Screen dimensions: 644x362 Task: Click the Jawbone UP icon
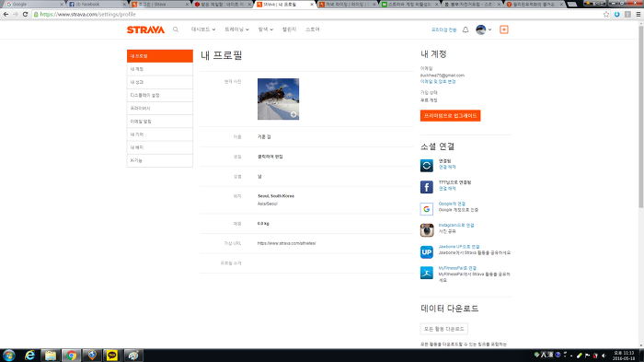click(x=426, y=251)
